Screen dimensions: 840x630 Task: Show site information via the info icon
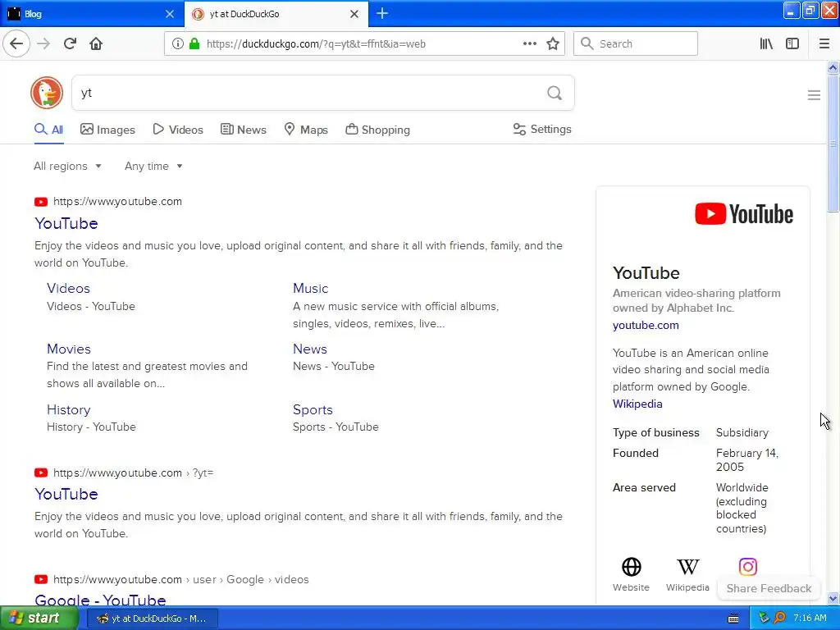(x=177, y=43)
